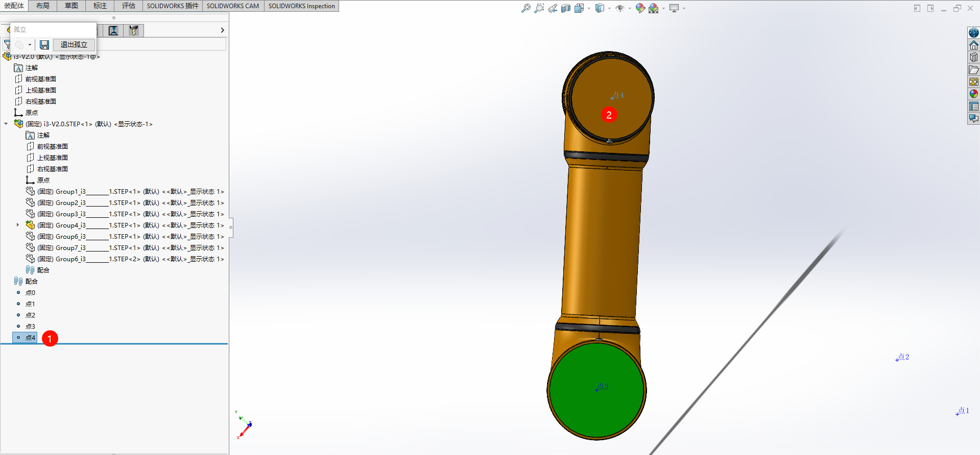Click the left panel collapse window icon
Viewport: 980px width, 455px height.
pos(917,8)
